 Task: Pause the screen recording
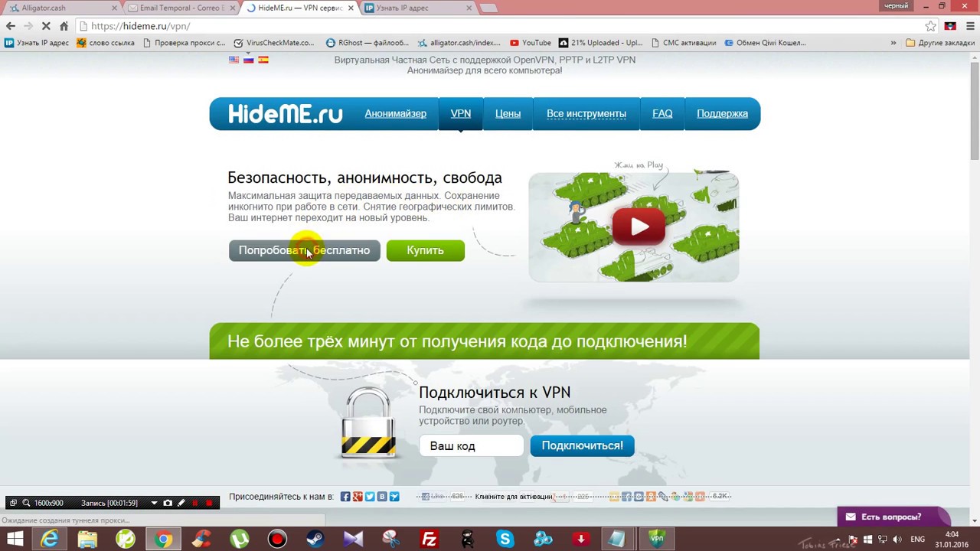(x=194, y=503)
